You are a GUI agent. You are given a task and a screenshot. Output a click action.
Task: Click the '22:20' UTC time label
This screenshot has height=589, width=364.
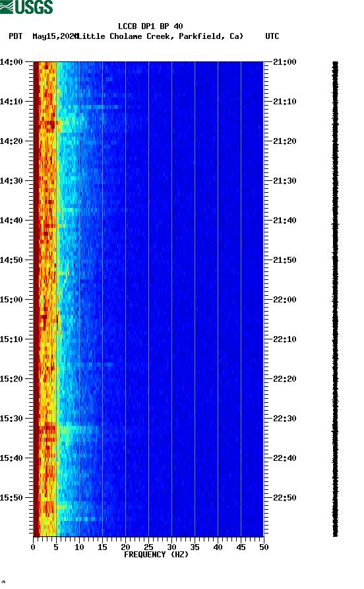click(284, 379)
